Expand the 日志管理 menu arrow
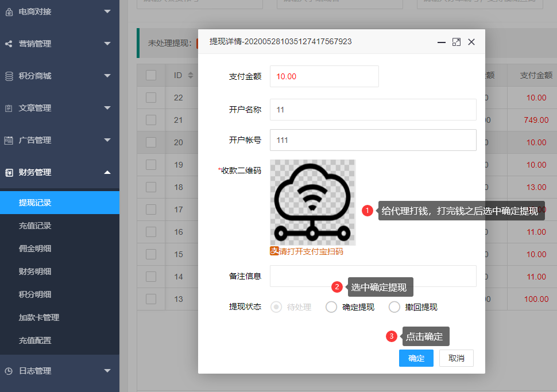 [107, 371]
